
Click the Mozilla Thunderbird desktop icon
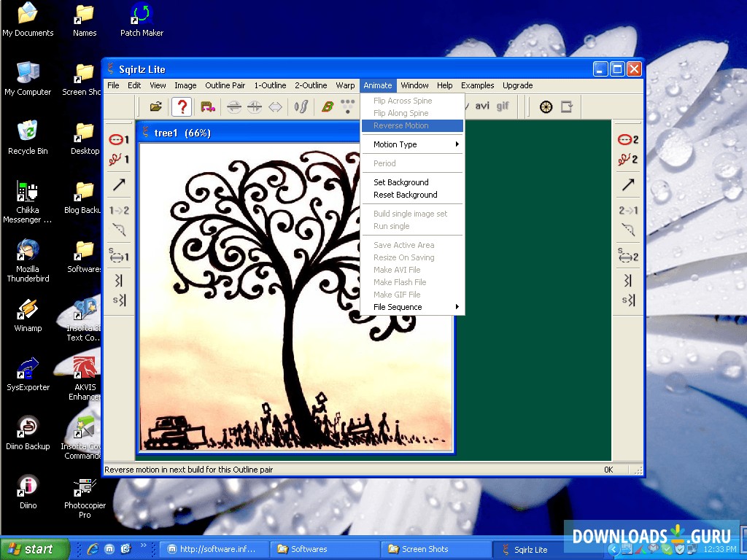tap(28, 261)
